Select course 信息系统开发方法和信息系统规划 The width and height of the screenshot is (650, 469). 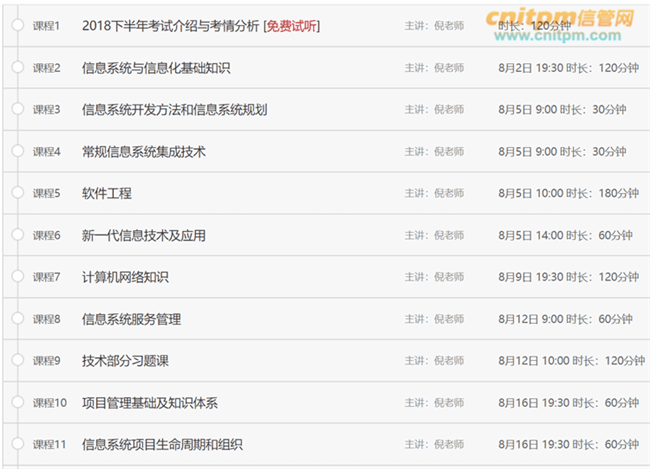175,109
